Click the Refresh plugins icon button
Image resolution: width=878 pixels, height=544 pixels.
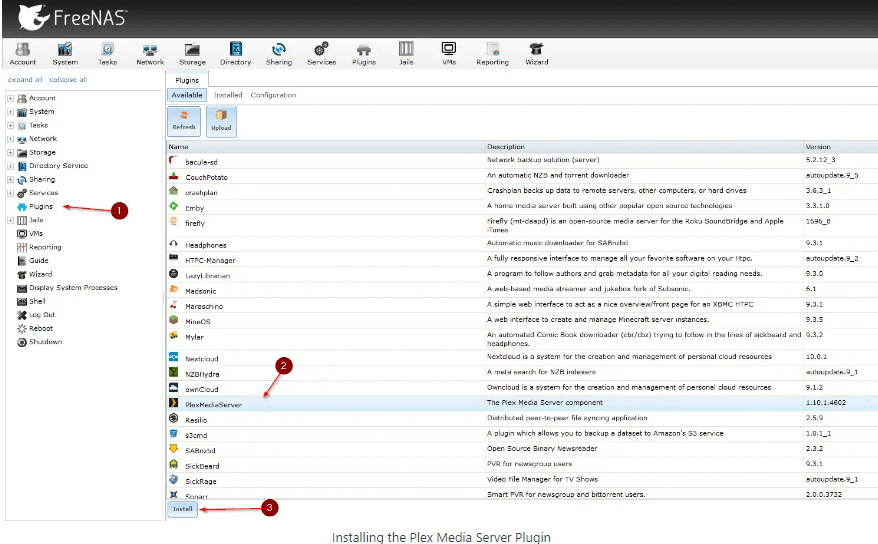(x=184, y=121)
